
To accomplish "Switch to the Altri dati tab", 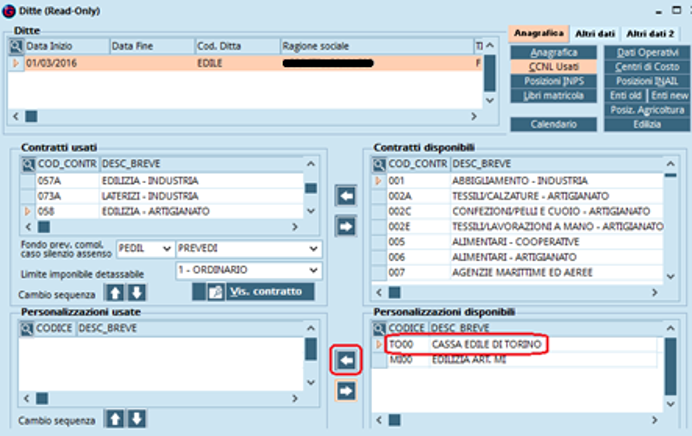I will (x=595, y=34).
